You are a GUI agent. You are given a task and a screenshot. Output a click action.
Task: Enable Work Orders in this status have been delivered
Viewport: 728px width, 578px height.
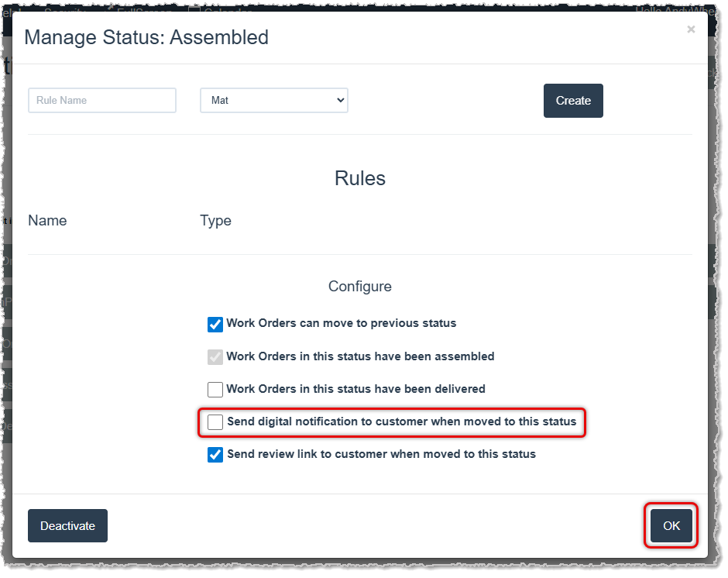pyautogui.click(x=215, y=389)
